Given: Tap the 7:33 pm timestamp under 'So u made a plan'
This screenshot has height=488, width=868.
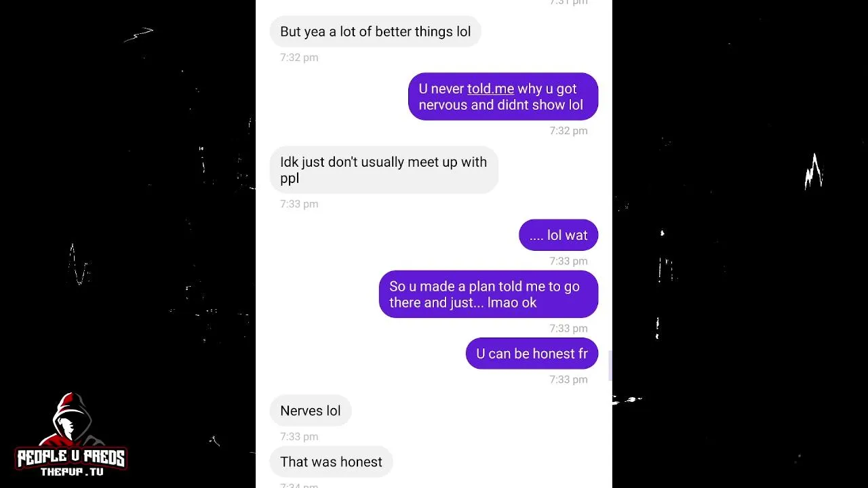Looking at the screenshot, I should coord(568,328).
